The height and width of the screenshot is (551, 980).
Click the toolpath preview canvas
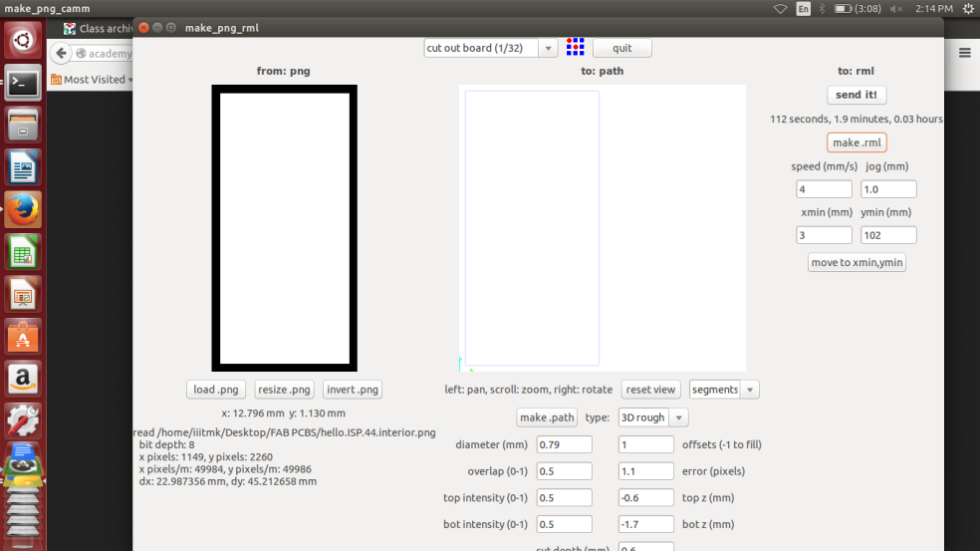[x=603, y=228]
